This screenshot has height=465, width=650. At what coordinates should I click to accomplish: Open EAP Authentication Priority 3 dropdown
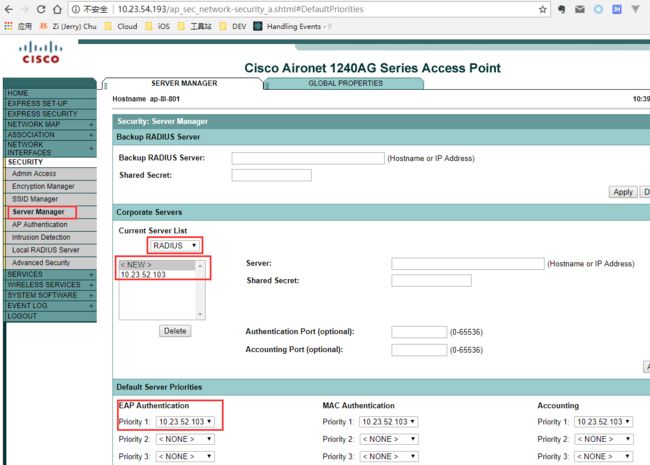(185, 457)
